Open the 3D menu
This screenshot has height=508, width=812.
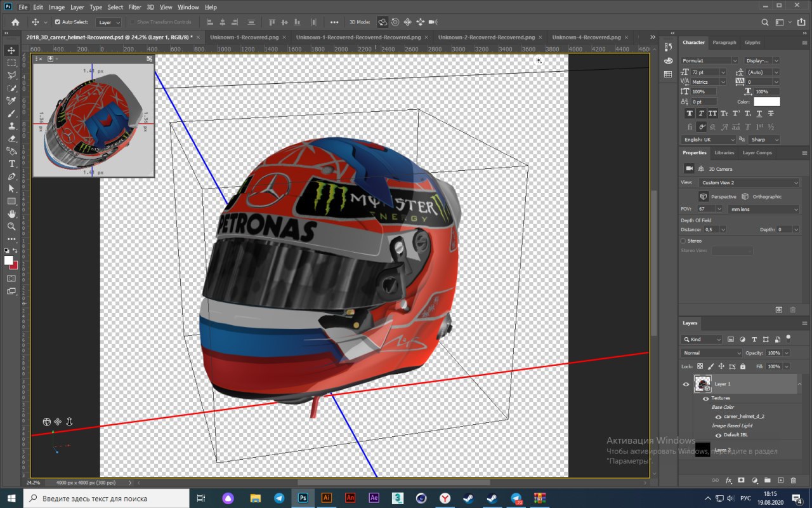point(150,7)
